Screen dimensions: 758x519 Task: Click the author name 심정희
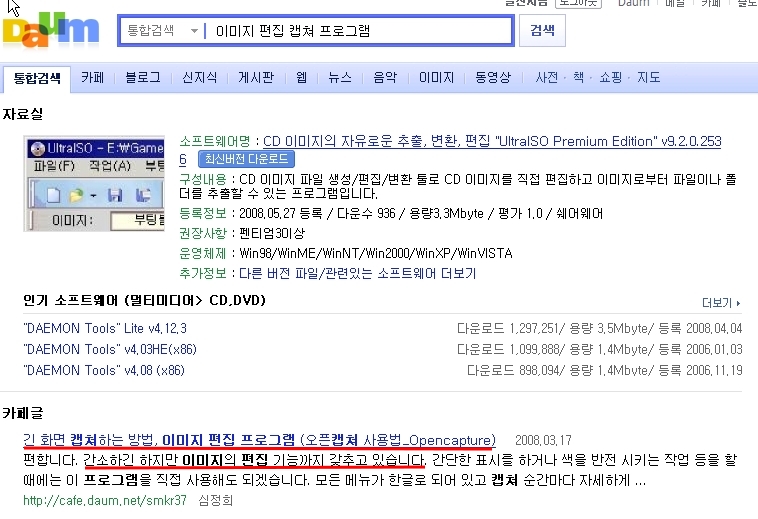[216, 501]
